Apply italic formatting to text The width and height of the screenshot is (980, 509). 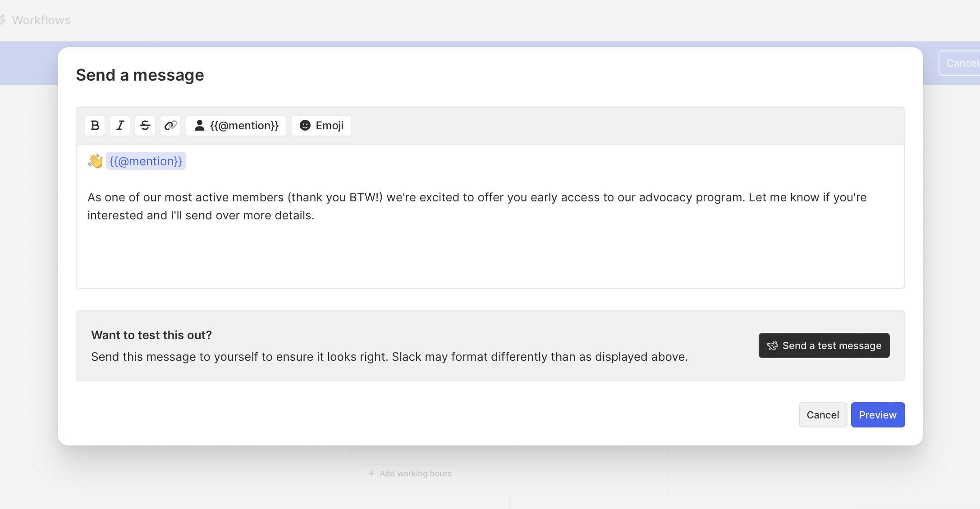coord(120,126)
